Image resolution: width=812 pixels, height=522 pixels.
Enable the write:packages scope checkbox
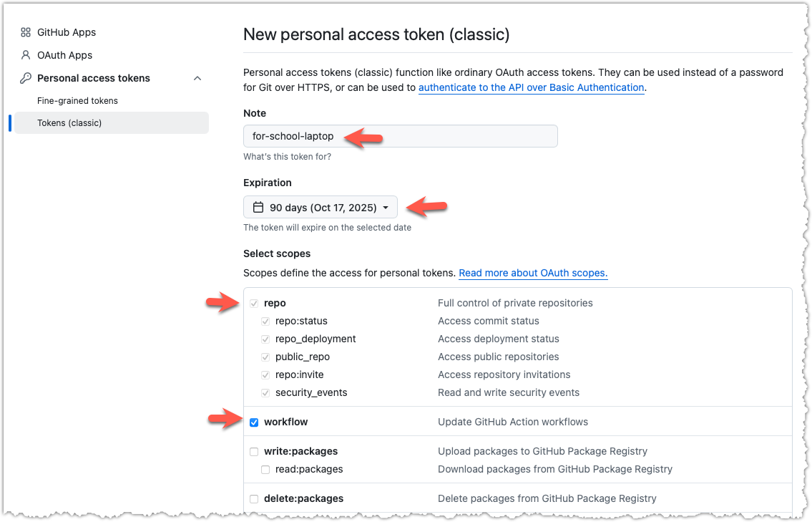point(254,452)
